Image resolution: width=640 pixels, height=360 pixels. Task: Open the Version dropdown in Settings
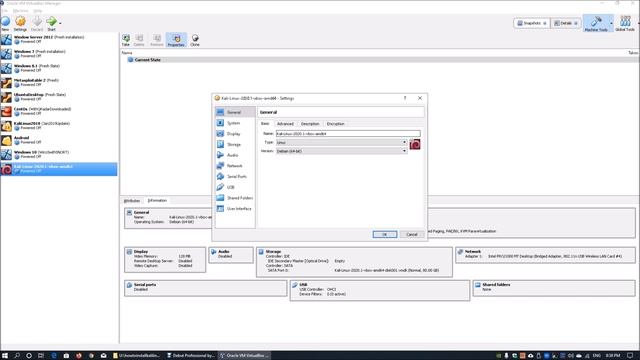(x=341, y=151)
